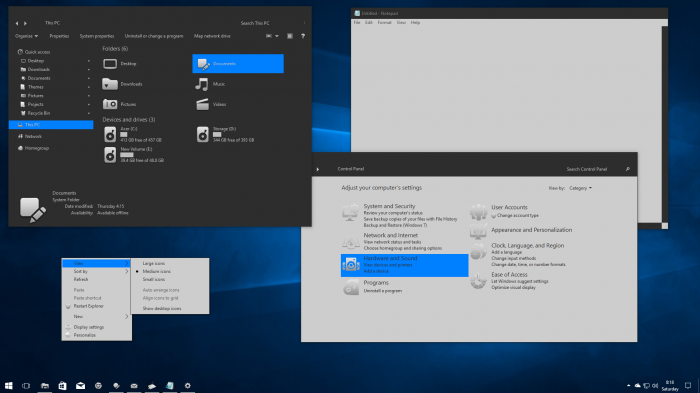Select This PC in the navigation pane

click(51, 125)
